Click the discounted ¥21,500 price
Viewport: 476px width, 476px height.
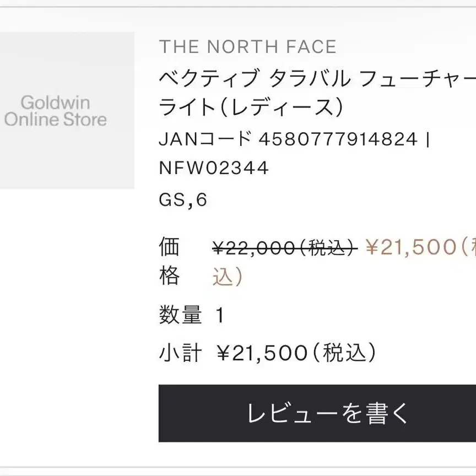pos(410,248)
